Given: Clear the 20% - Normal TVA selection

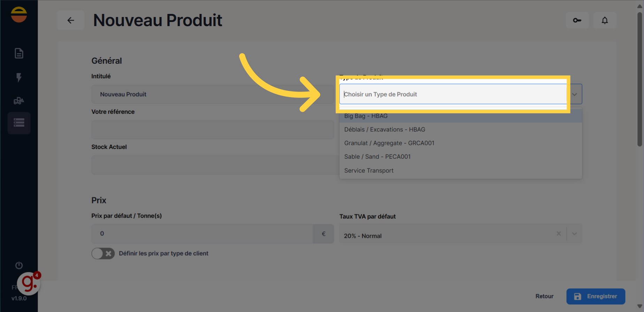Looking at the screenshot, I should click(559, 234).
